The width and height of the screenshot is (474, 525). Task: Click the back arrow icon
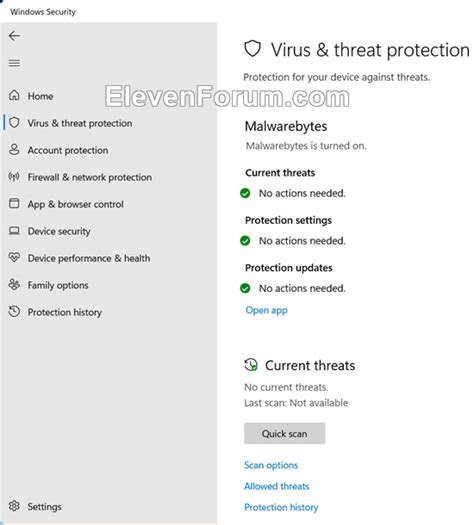[x=14, y=36]
